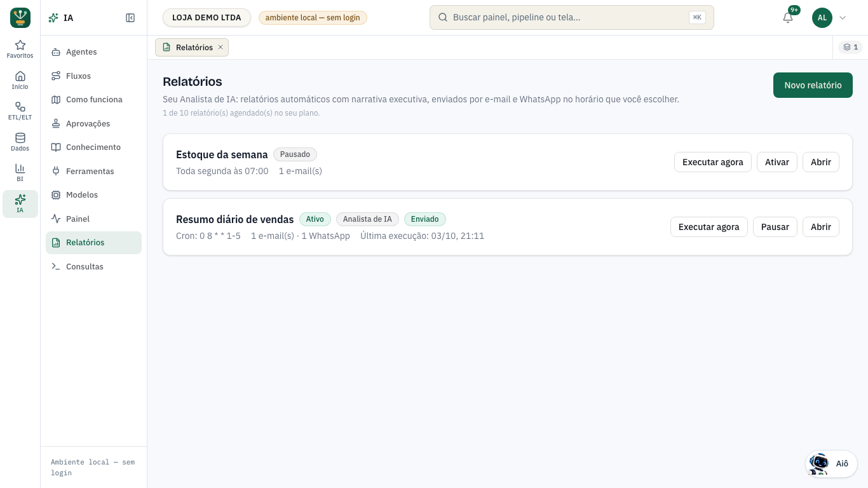Click the ambiente local — sem login badge
The width and height of the screenshot is (868, 488).
(x=313, y=18)
